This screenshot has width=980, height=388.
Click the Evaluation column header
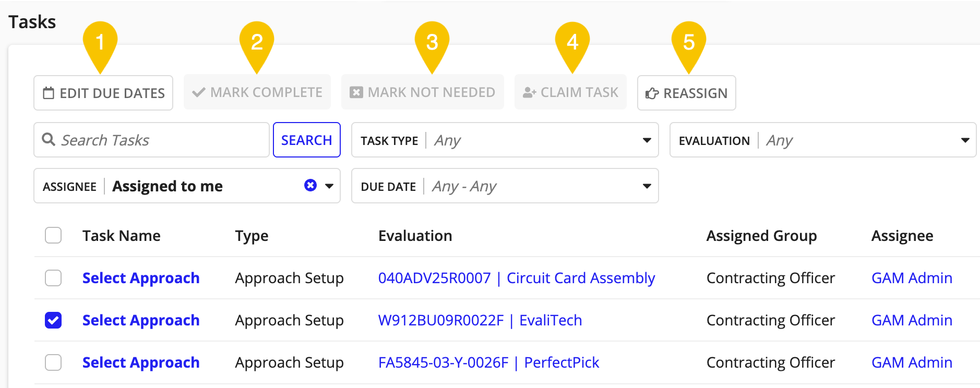click(x=415, y=236)
